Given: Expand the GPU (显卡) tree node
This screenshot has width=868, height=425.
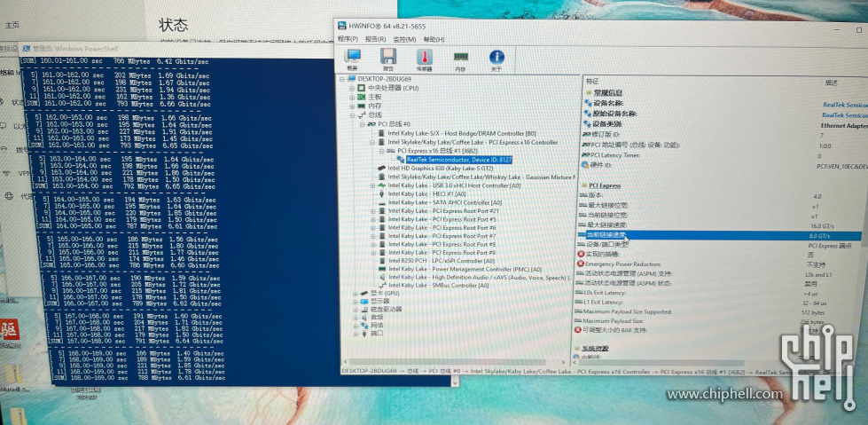Looking at the screenshot, I should [355, 294].
